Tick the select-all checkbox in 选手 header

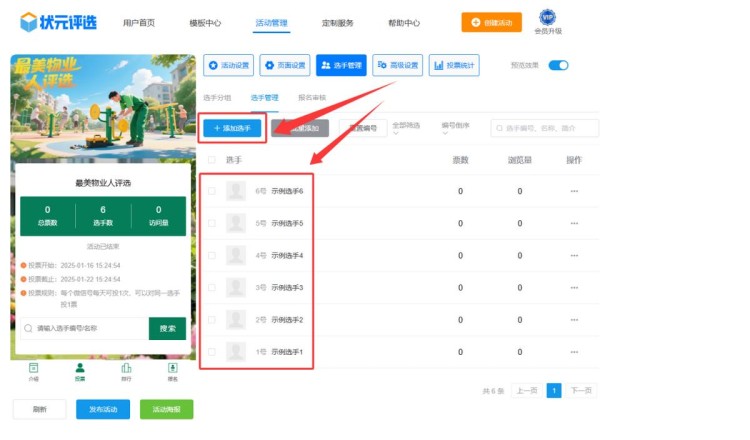point(211,160)
